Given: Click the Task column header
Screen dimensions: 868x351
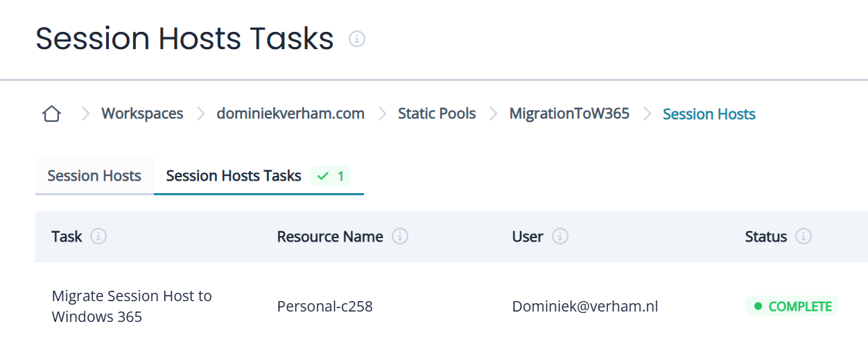Looking at the screenshot, I should [67, 237].
